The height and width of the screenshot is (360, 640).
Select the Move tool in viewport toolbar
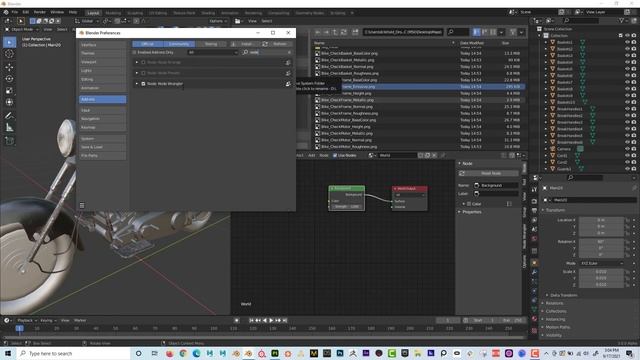[x=9, y=67]
